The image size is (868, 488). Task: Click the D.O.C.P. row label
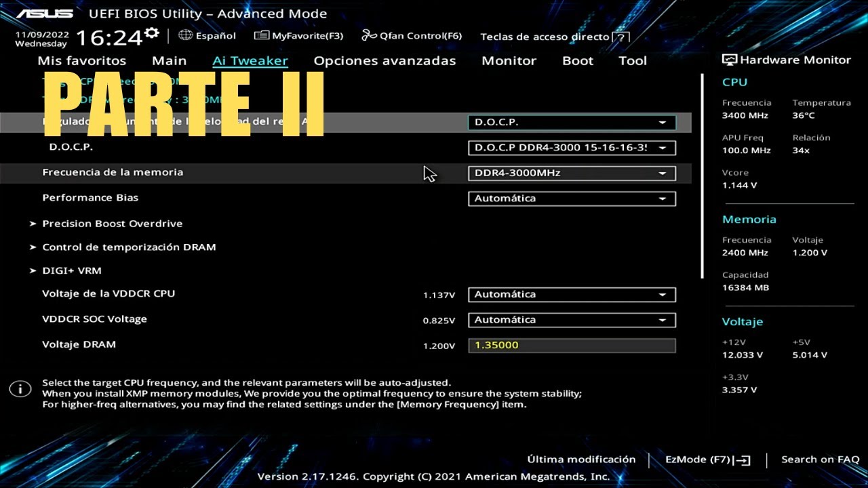[x=71, y=146]
